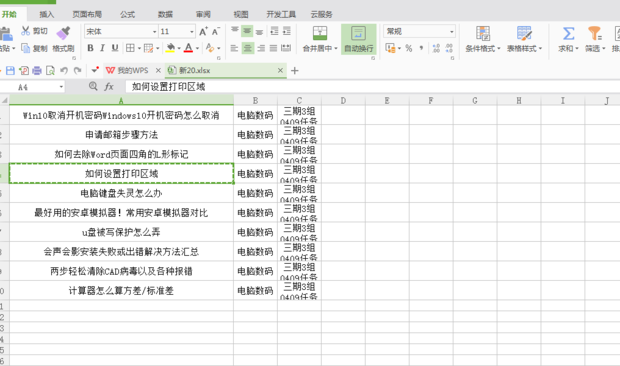Toggle horizontal center alignment

(x=248, y=48)
